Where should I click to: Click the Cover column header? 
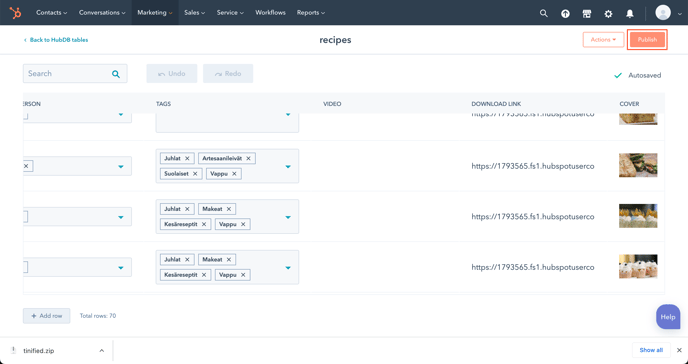click(x=629, y=104)
